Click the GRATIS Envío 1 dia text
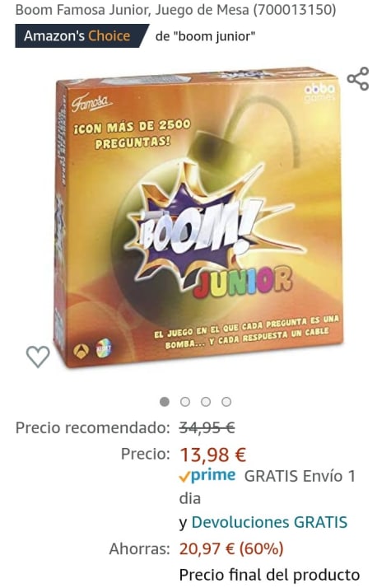 pos(267,488)
